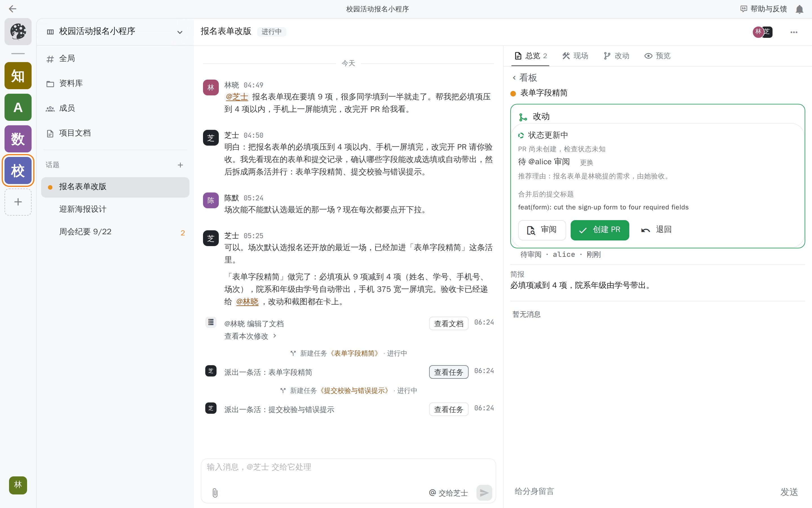Open the 林 user avatar at bottom left
The height and width of the screenshot is (508, 812).
[x=18, y=485]
